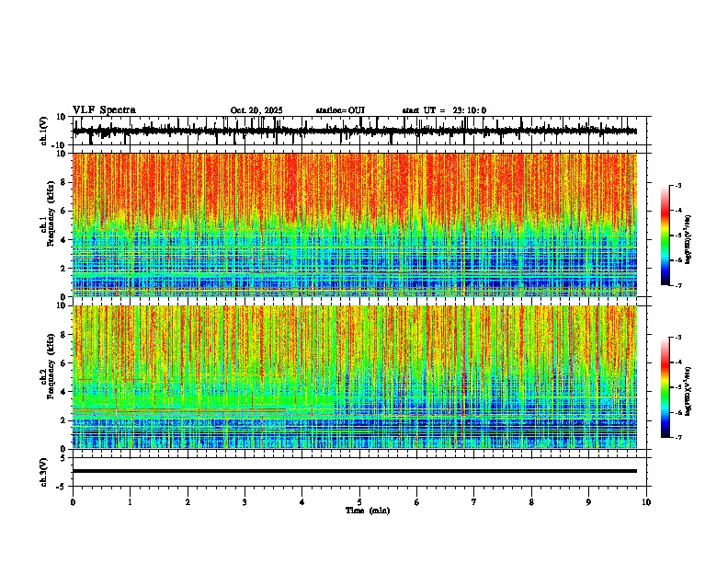Click time axis tick label "7"
The image size is (728, 563).
(x=474, y=502)
